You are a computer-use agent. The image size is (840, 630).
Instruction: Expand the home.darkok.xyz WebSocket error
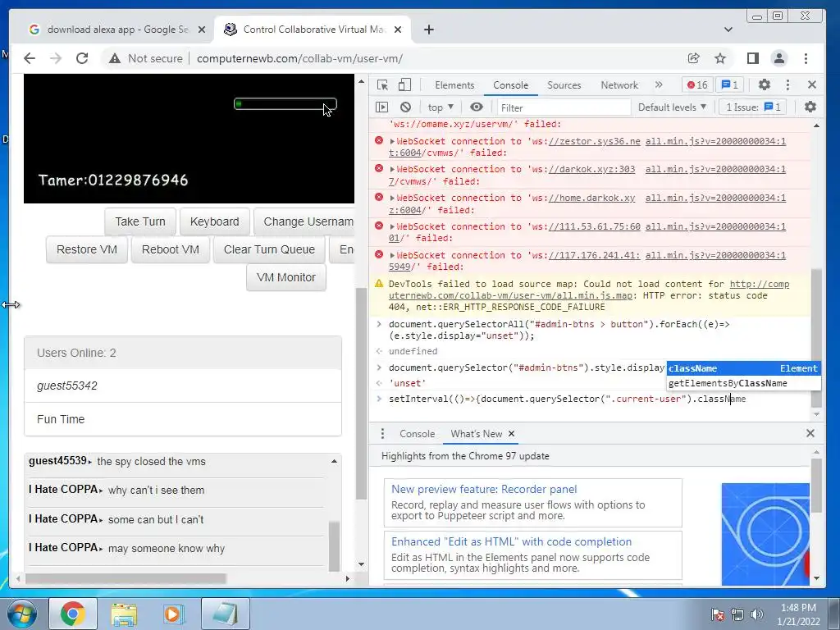(392, 199)
